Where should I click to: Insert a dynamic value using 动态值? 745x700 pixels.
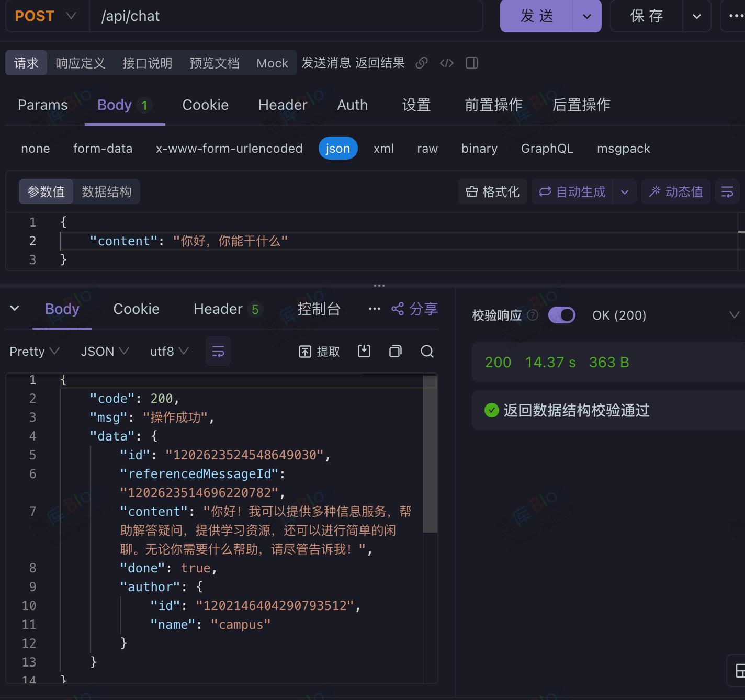675,191
